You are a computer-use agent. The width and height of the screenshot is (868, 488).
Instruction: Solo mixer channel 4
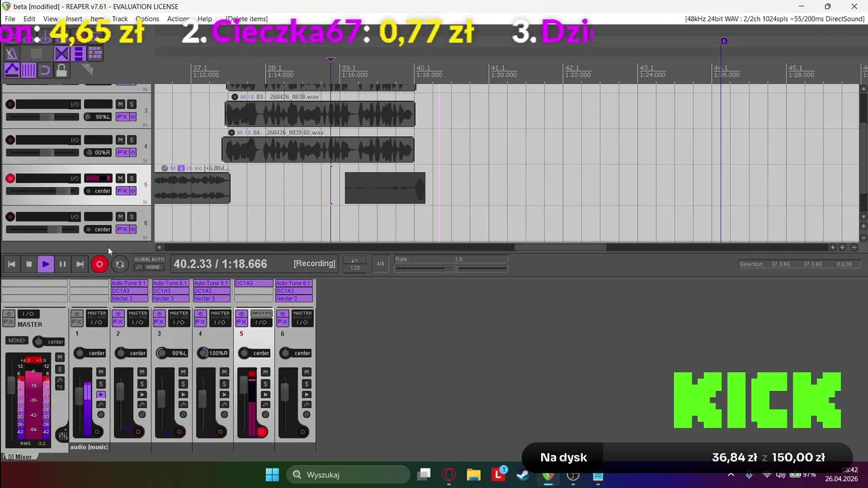(x=224, y=384)
